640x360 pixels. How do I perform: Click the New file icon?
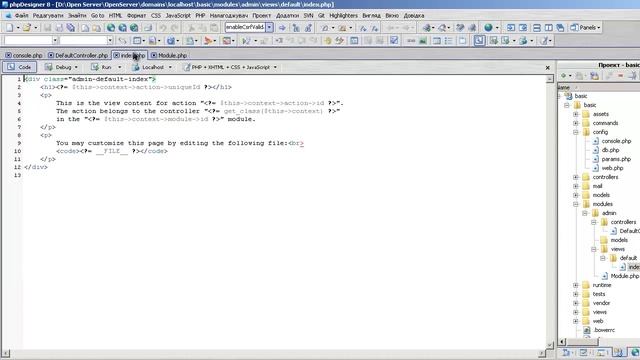click(x=9, y=28)
